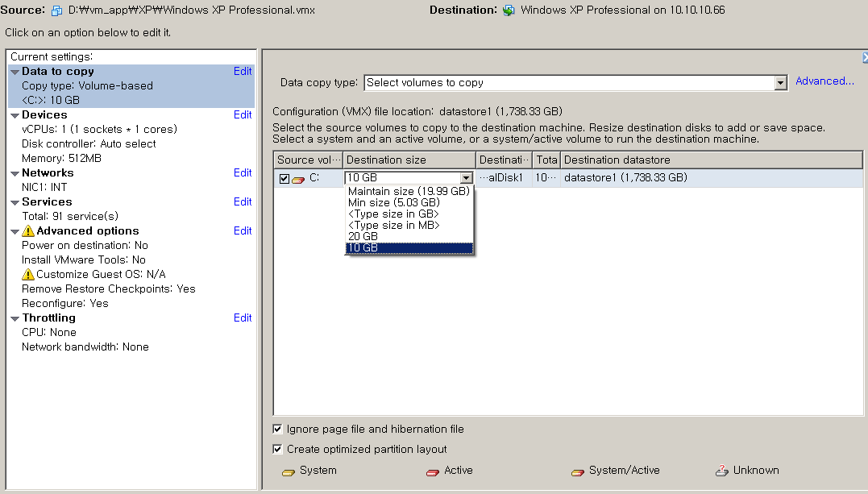Click the Destination size column header
The height and width of the screenshot is (494, 868).
pos(409,160)
